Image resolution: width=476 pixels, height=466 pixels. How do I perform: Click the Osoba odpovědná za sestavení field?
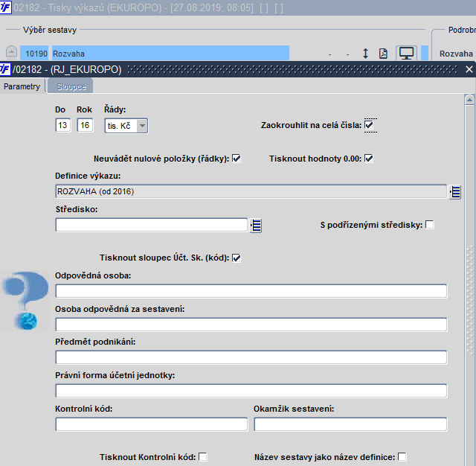point(251,325)
